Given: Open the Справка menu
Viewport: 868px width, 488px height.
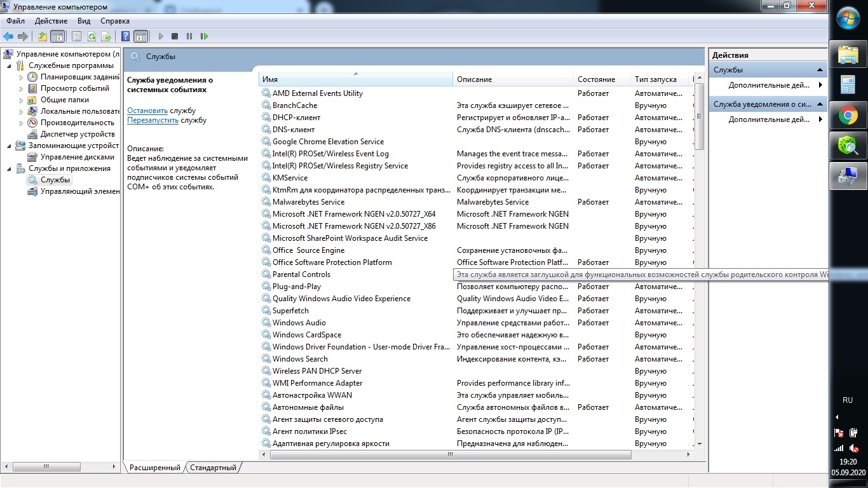Looking at the screenshot, I should (115, 21).
